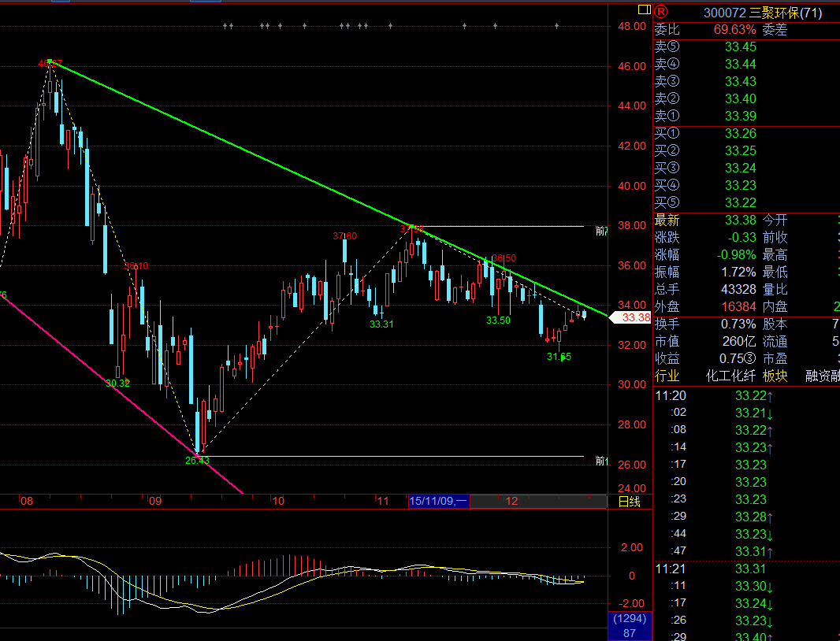
Task: Click the up arrow beside 11:20 trade 33.22
Action: (769, 397)
